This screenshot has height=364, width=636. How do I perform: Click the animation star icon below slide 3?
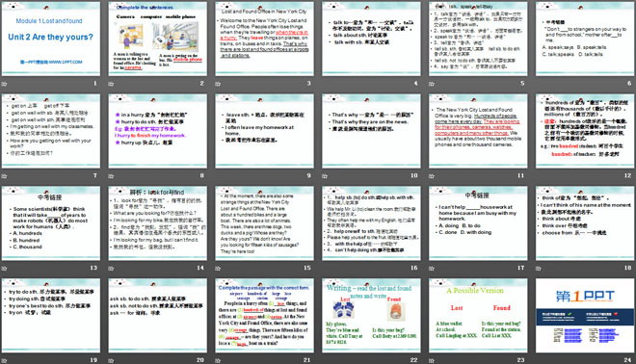(218, 84)
